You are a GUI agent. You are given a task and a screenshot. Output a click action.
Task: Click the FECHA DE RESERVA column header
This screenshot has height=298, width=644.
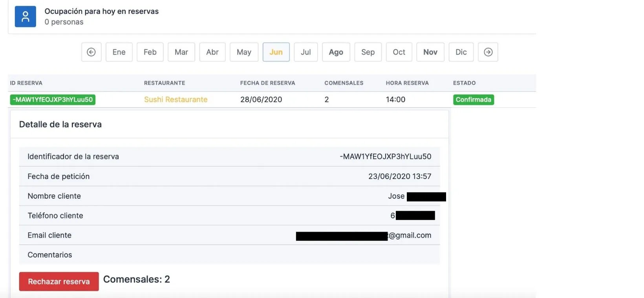[x=268, y=83]
